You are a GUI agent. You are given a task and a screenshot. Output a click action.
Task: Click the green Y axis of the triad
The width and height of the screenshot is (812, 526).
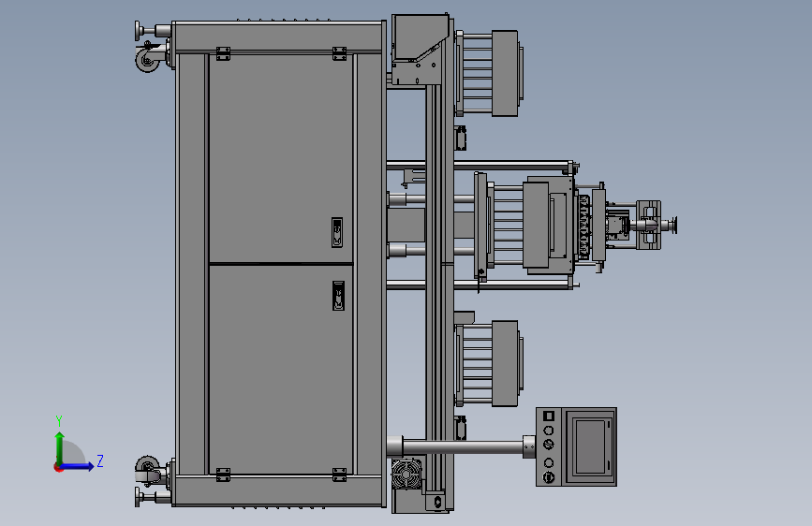60,448
